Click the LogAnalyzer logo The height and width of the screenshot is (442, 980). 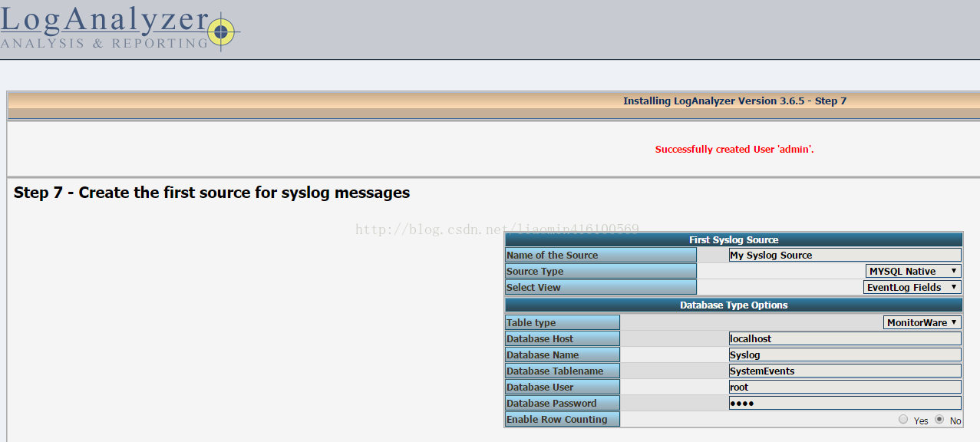[x=120, y=29]
